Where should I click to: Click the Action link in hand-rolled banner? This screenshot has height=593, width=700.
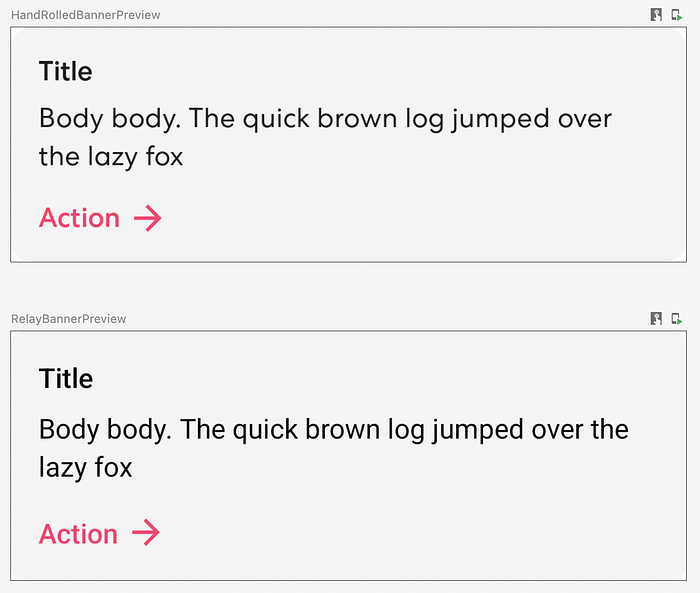79,218
